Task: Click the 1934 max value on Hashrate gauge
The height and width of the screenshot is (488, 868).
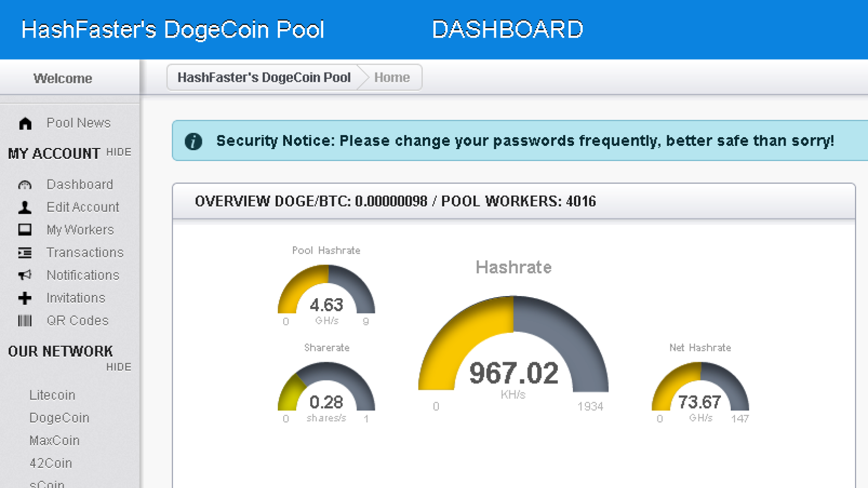Action: [590, 407]
